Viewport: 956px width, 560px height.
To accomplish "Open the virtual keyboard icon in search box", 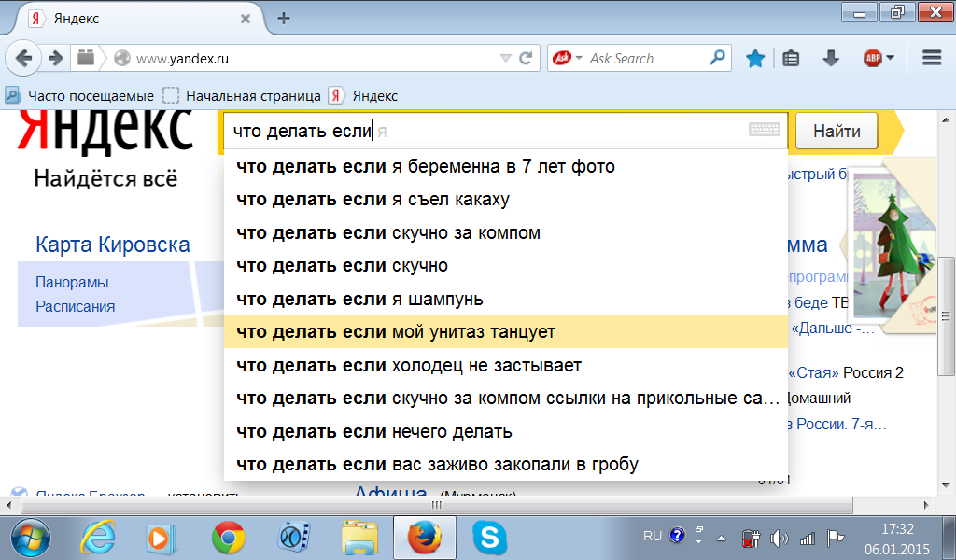I will click(764, 129).
